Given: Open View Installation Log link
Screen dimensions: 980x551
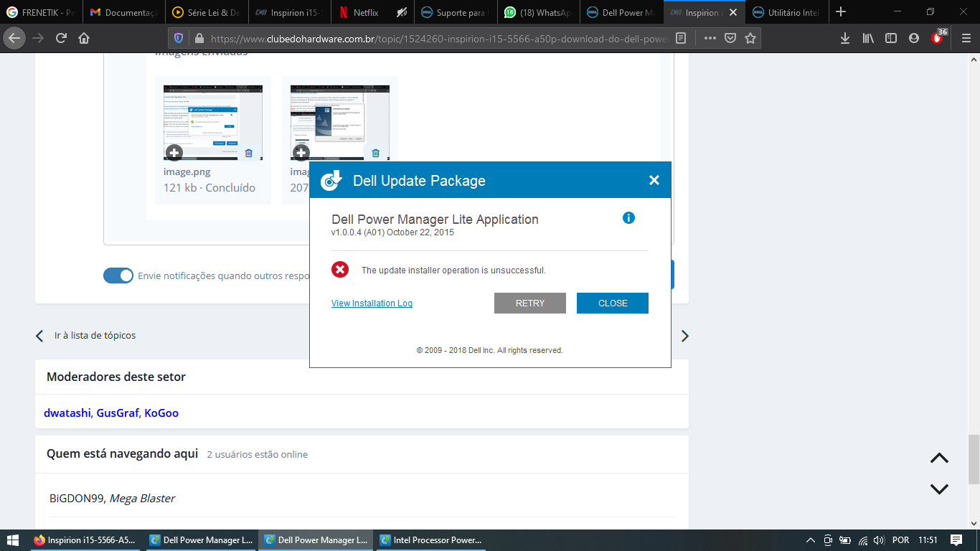Looking at the screenshot, I should click(372, 303).
